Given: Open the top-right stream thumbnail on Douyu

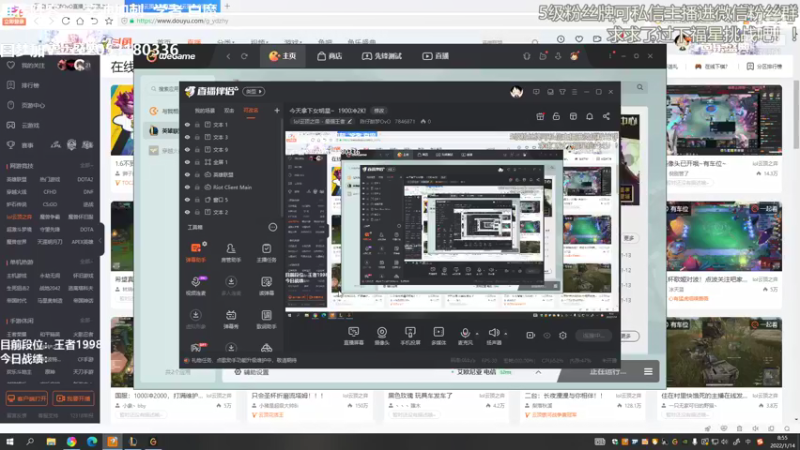Looking at the screenshot, I should click(x=723, y=120).
